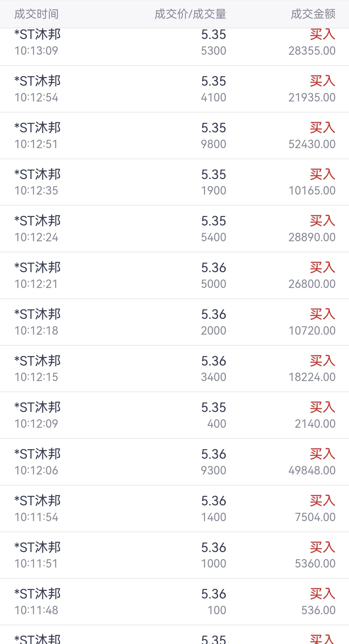Select the 成交价/成交量 column header

190,14
